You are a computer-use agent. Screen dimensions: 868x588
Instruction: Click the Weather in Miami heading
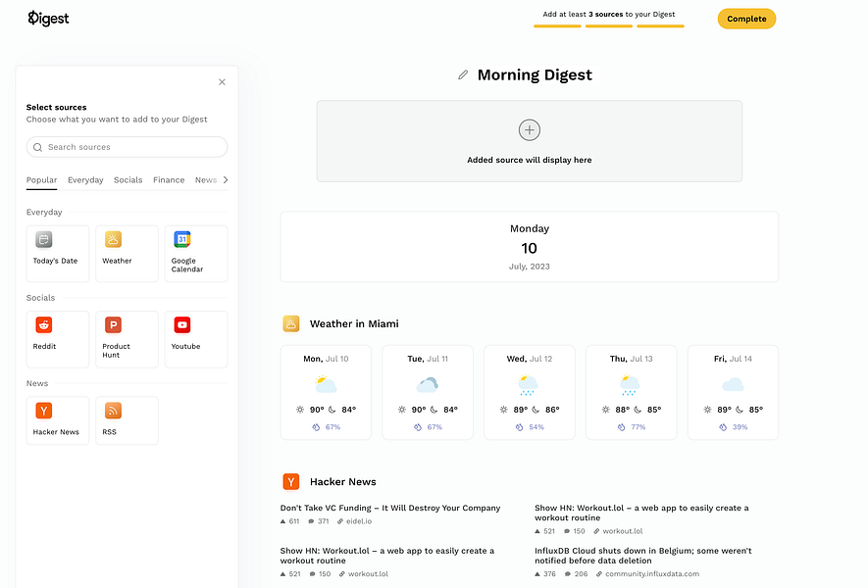(354, 323)
